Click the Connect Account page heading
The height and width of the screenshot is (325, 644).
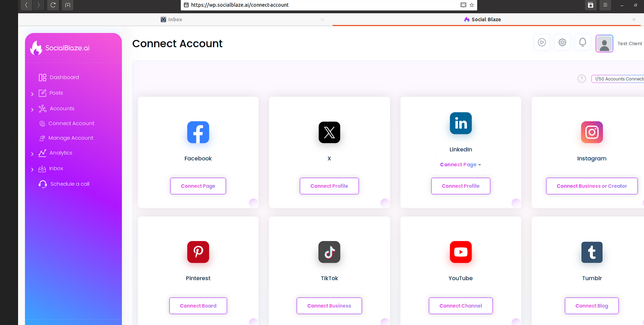coord(177,44)
